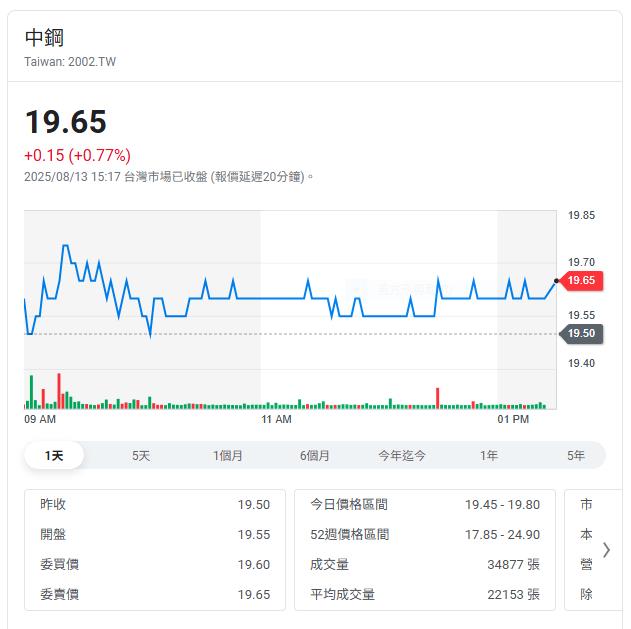The height and width of the screenshot is (629, 631).
Task: Select the 今年迄今 range tab
Action: click(402, 456)
